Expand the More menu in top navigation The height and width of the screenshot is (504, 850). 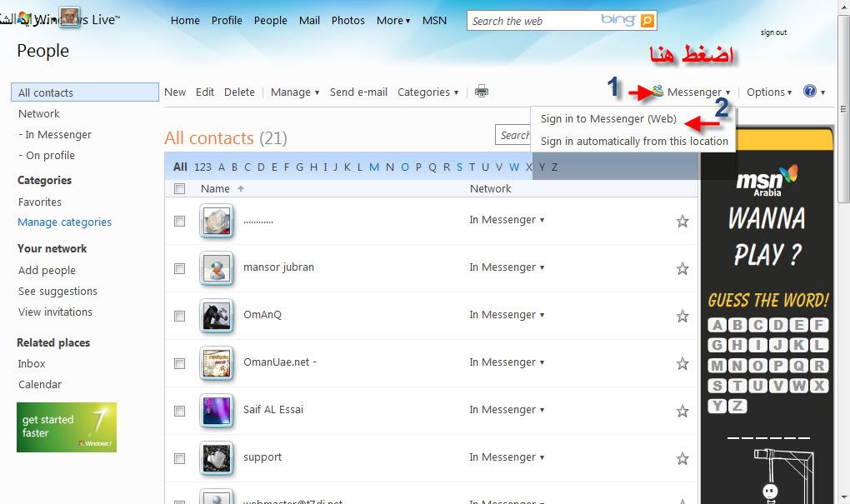pyautogui.click(x=393, y=21)
